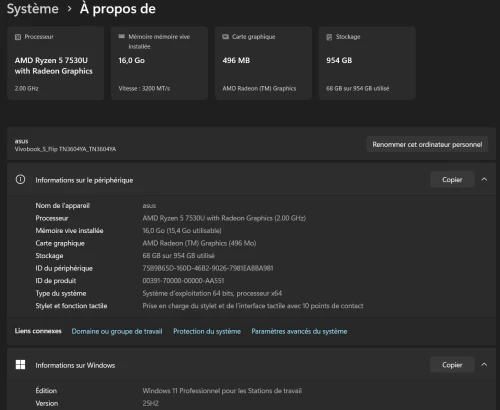This screenshot has width=500, height=410.
Task: Click the Stockage card disk icon
Action: point(329,37)
